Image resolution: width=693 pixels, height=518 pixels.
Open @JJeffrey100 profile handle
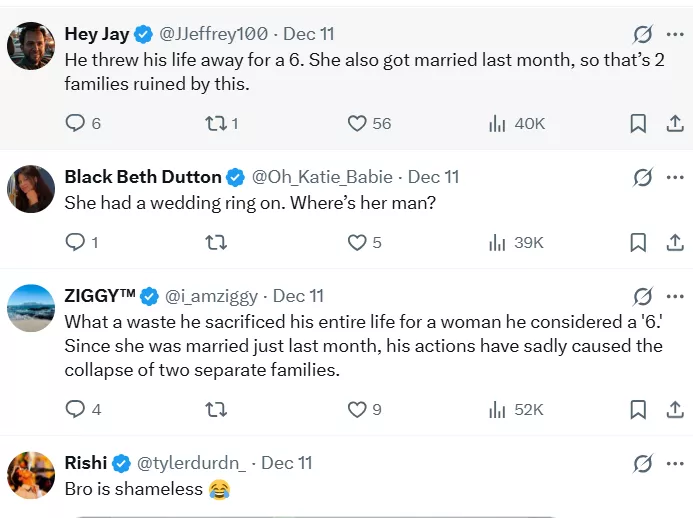point(214,34)
